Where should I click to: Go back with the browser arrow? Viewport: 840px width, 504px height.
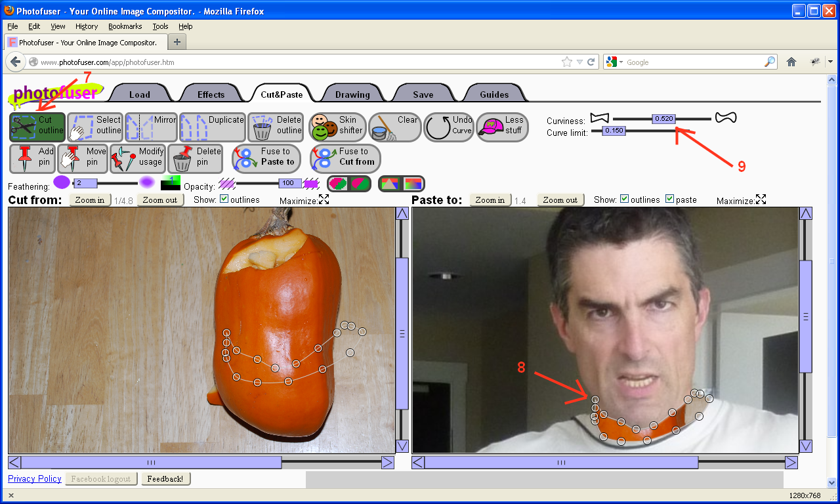pyautogui.click(x=15, y=62)
